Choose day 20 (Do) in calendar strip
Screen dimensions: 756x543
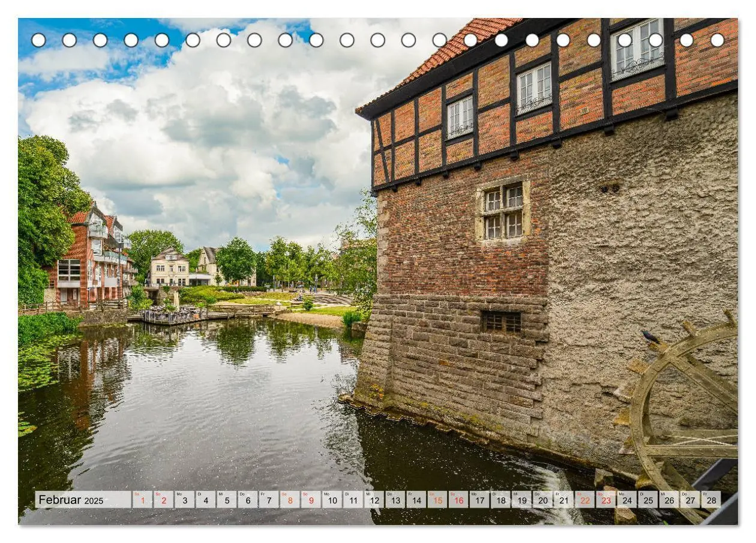tap(542, 499)
